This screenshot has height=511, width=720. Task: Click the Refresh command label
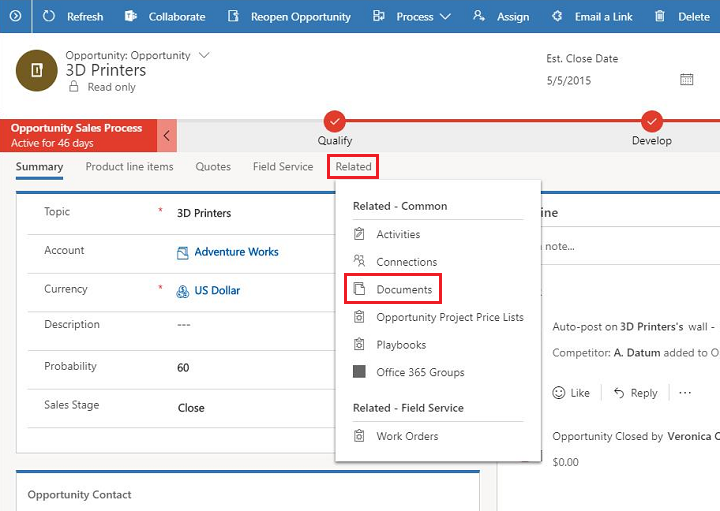point(85,17)
